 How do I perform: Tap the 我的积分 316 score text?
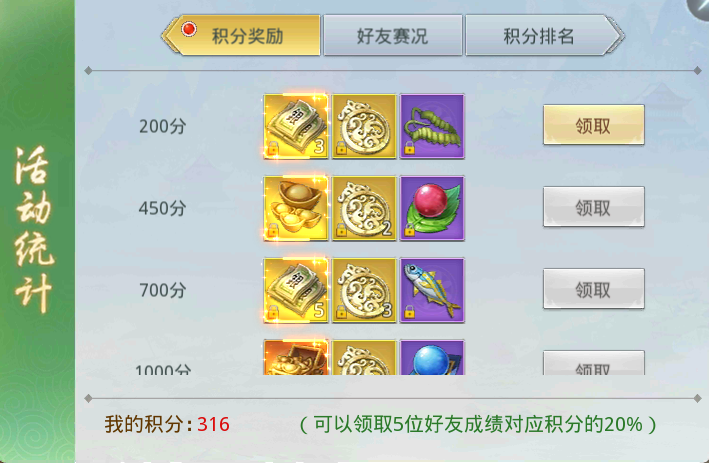(167, 424)
